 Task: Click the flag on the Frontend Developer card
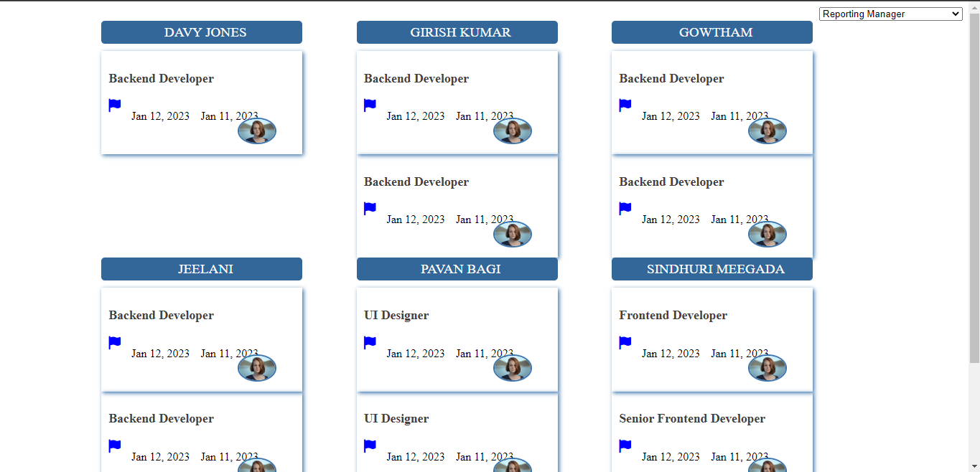click(625, 343)
